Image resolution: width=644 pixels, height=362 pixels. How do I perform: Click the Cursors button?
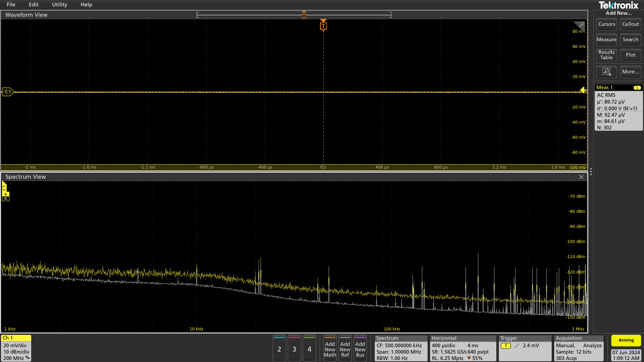pos(606,24)
